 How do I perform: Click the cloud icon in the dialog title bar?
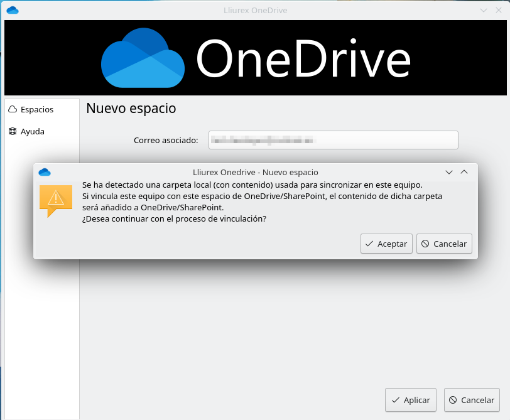(x=44, y=172)
